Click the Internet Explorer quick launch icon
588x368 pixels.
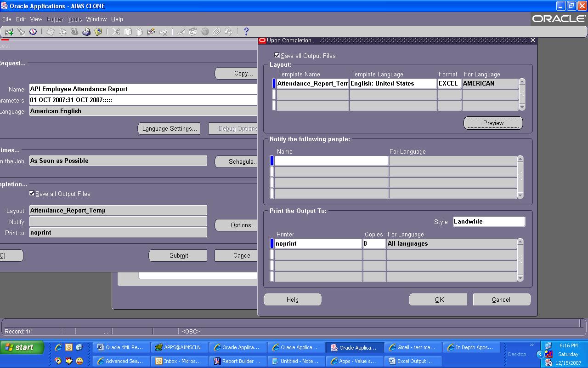tap(58, 347)
